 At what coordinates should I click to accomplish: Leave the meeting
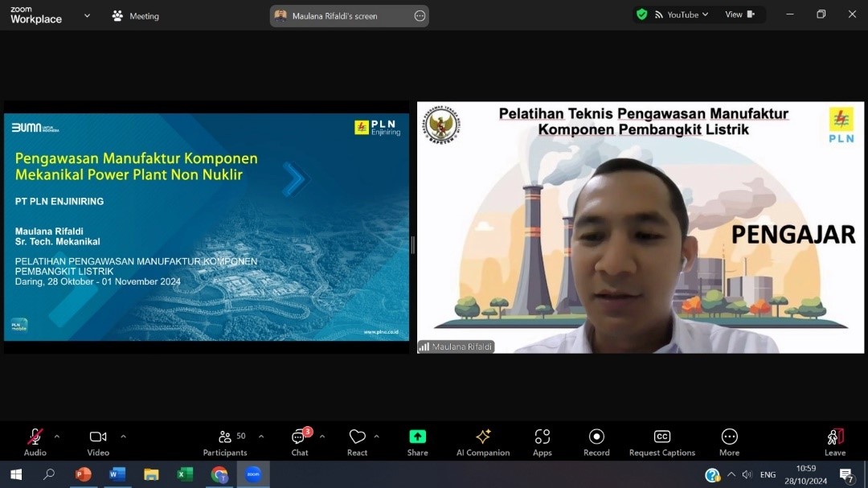coord(835,443)
